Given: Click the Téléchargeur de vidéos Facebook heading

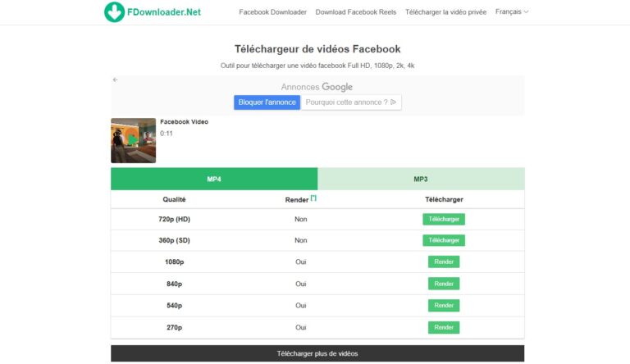Looking at the screenshot, I should pyautogui.click(x=317, y=49).
